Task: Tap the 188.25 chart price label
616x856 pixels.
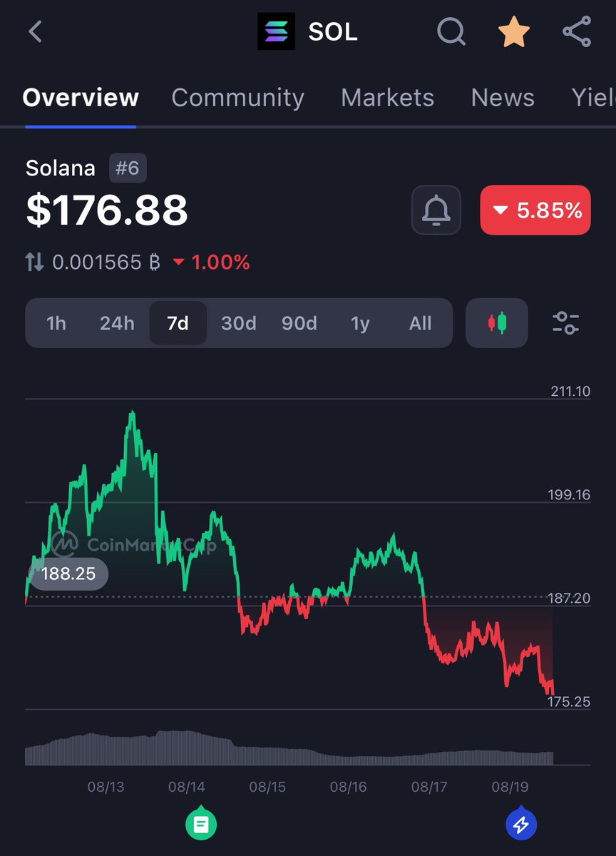Action: (x=68, y=574)
